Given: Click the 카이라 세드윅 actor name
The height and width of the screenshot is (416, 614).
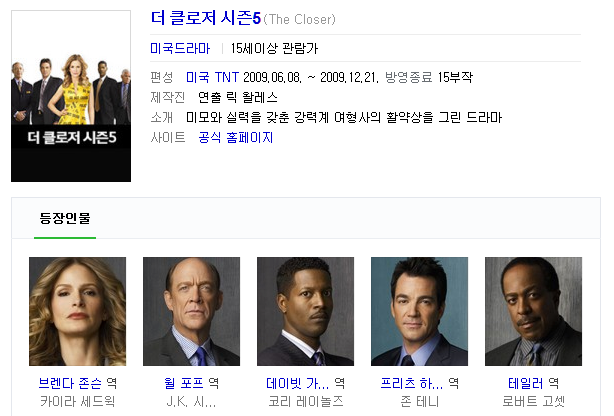Looking at the screenshot, I should 78,402.
